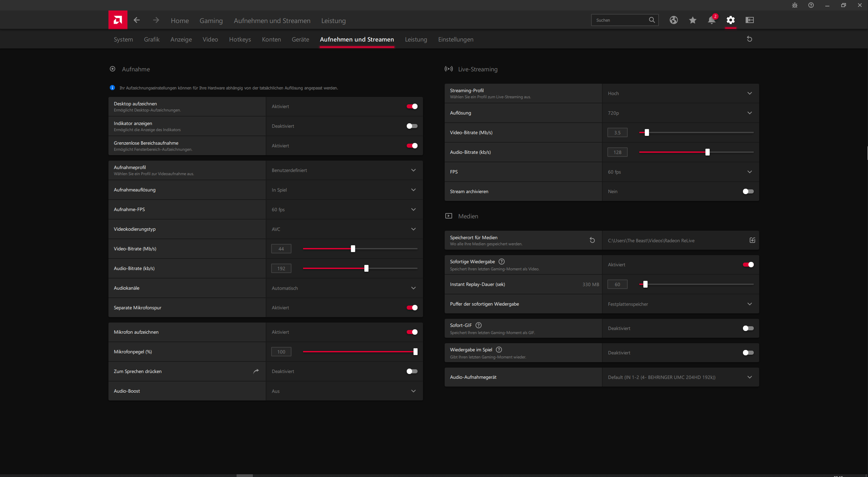This screenshot has height=477, width=868.
Task: Click the Zum Sprechen drücken hotkey arrow
Action: click(x=256, y=371)
